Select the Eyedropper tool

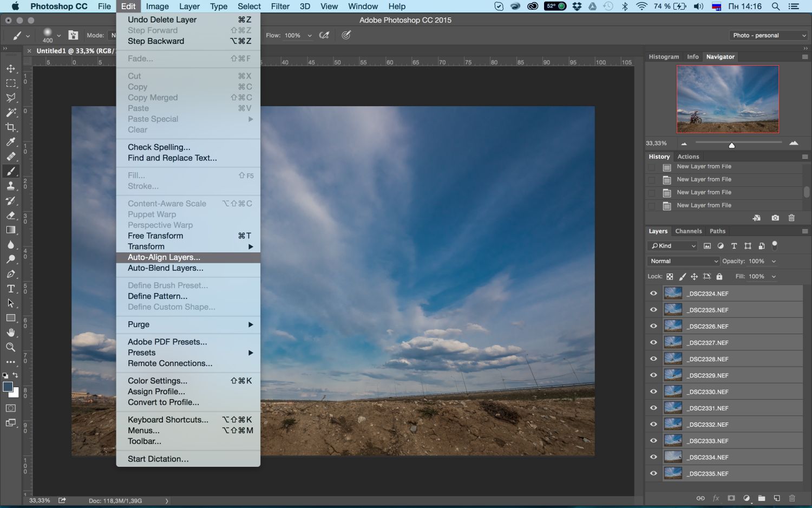point(10,142)
